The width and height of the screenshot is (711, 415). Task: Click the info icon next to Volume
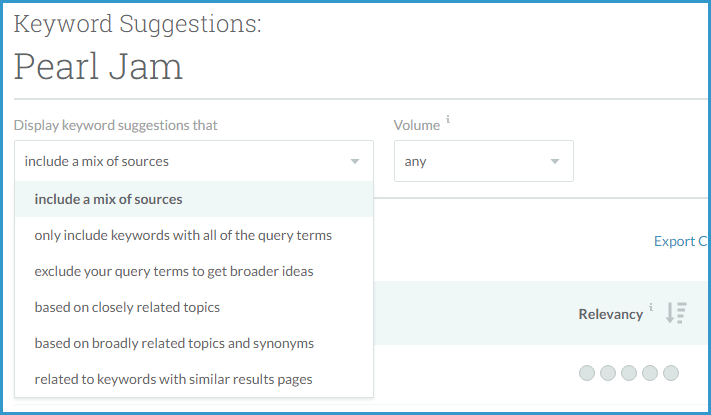448,120
